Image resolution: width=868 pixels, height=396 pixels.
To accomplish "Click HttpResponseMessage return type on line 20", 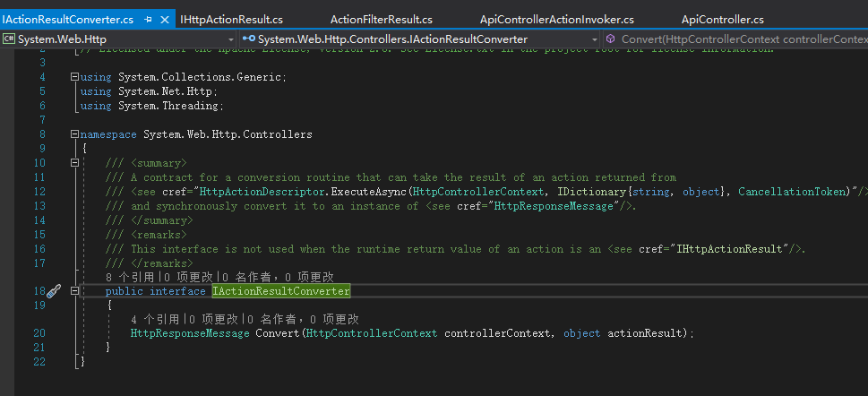I will [x=190, y=333].
